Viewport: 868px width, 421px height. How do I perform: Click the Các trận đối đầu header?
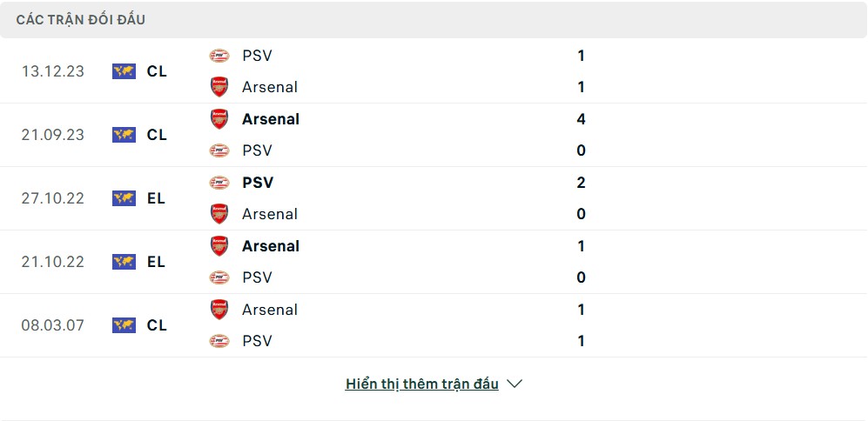pyautogui.click(x=81, y=19)
